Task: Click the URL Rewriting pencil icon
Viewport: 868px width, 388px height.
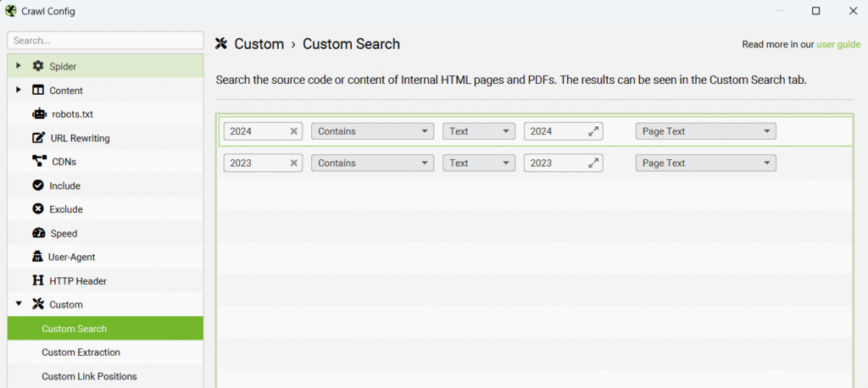Action: click(x=38, y=137)
